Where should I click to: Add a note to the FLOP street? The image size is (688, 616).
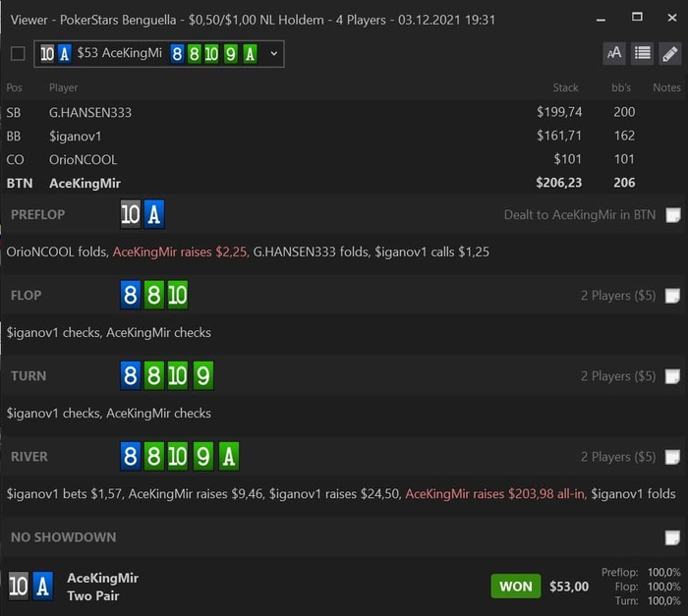[672, 296]
